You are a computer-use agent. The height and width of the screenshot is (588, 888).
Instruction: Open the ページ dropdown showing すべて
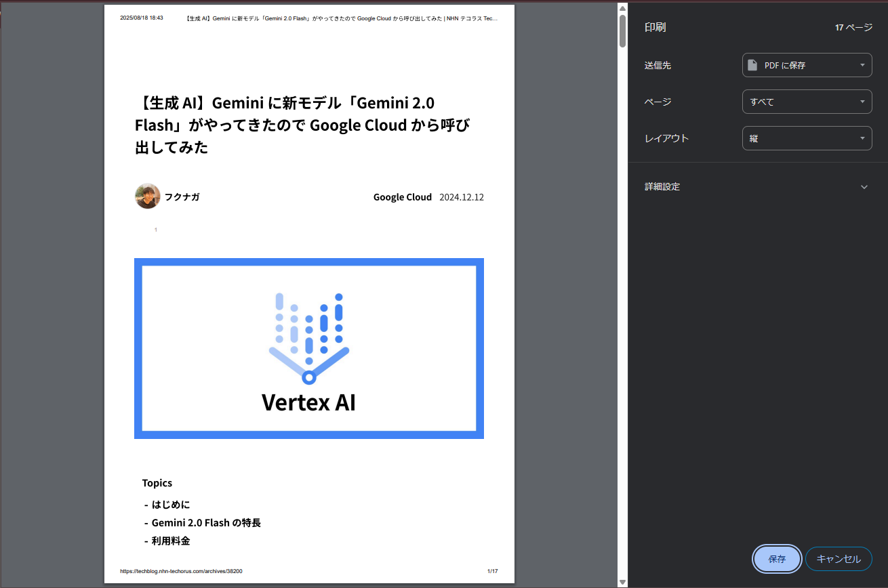pos(807,102)
